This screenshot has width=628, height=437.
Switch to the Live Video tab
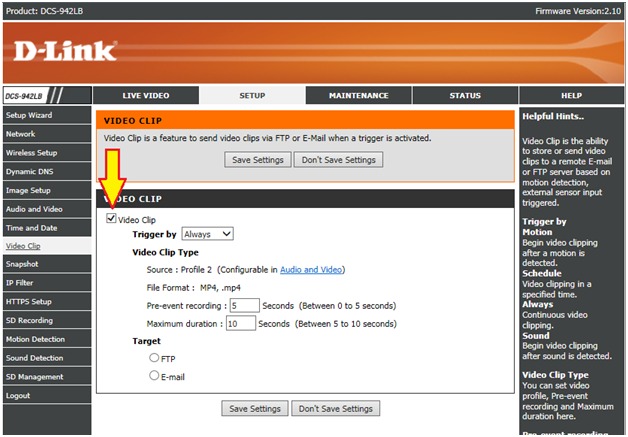(146, 96)
